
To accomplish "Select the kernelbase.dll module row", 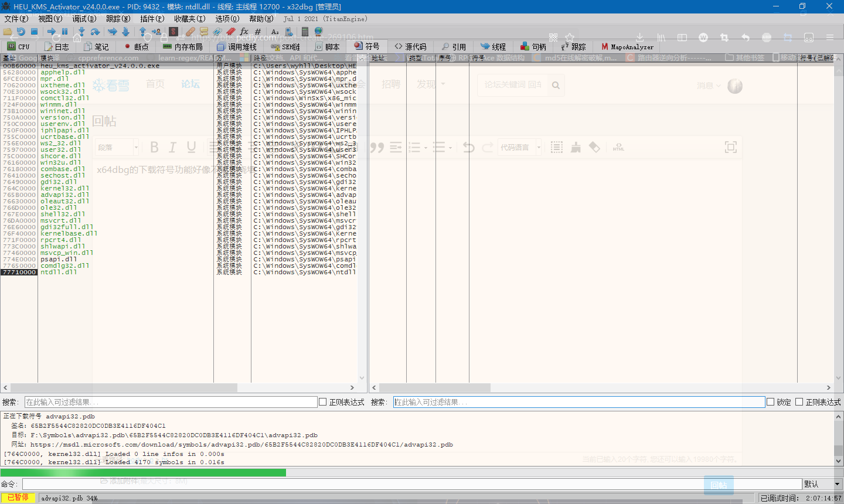I will click(178, 234).
